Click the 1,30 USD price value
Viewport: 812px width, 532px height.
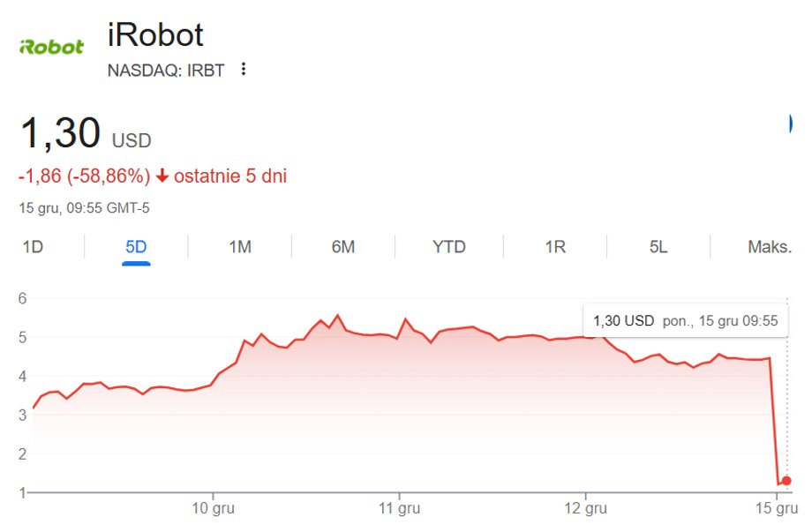(60, 134)
